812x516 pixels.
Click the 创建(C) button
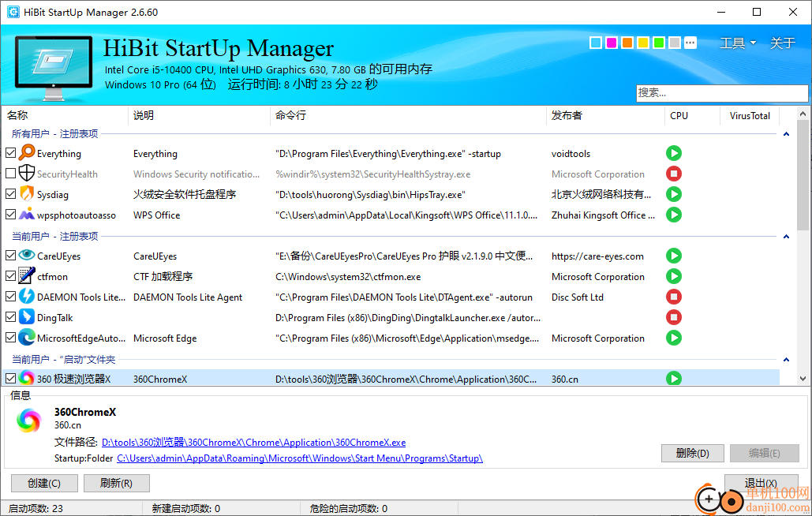(x=44, y=484)
